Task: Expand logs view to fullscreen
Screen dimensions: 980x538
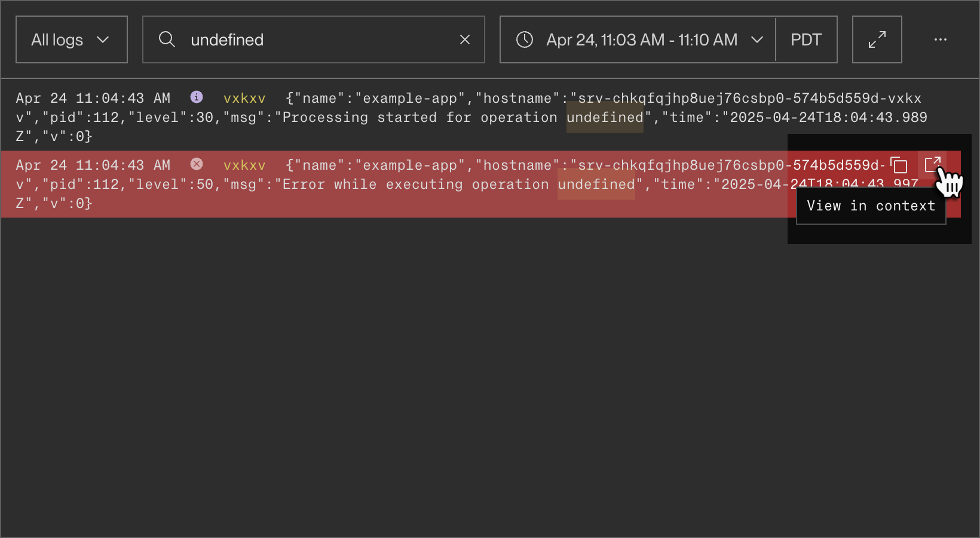Action: [877, 39]
